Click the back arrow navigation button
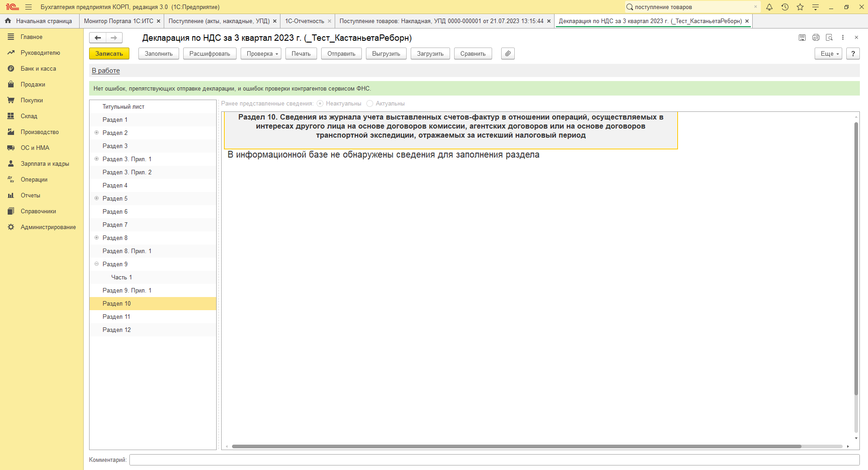The height and width of the screenshot is (470, 868). coord(98,38)
